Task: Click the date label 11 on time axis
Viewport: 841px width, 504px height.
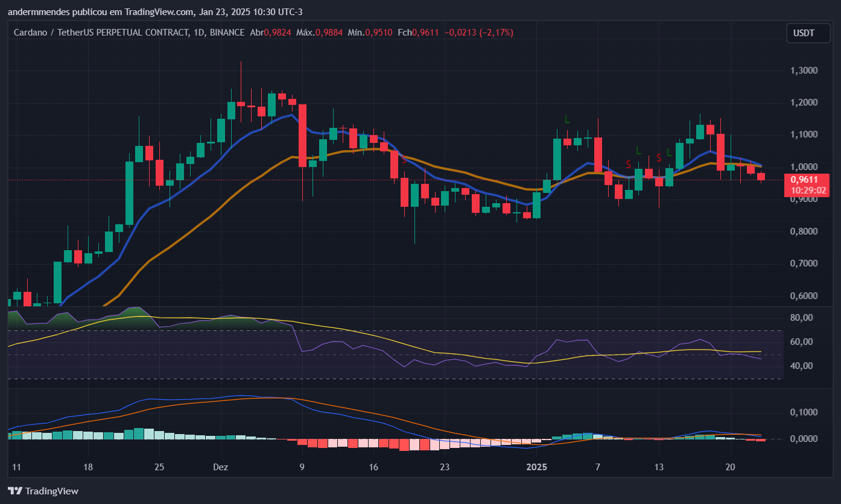Action: (x=16, y=467)
